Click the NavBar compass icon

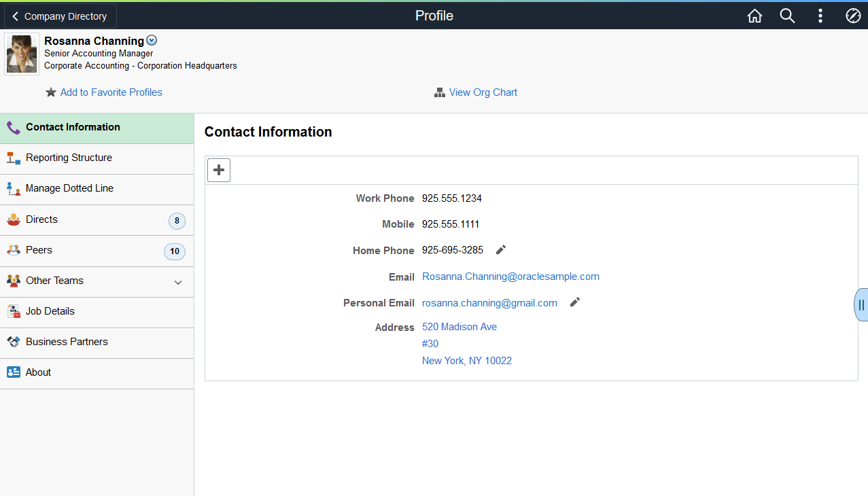point(853,16)
